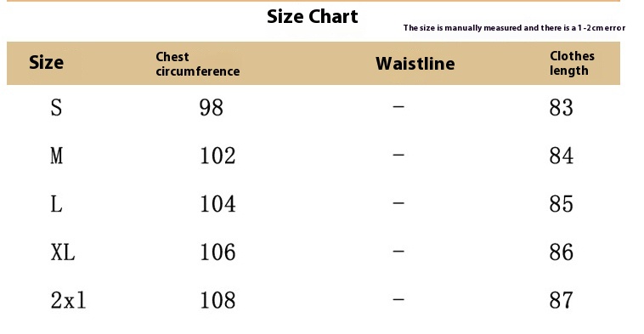The width and height of the screenshot is (644, 334).
Task: Select the 2xl size row label
Action: (x=69, y=300)
